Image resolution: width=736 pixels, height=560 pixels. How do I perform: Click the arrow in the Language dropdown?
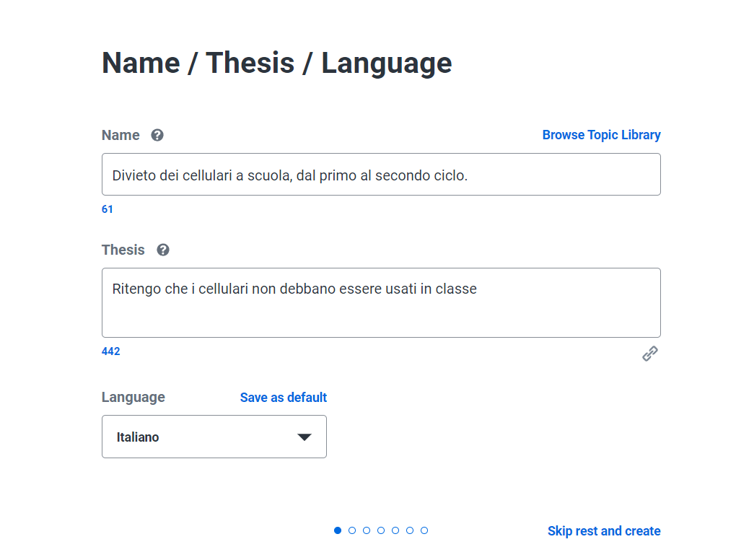(x=305, y=437)
